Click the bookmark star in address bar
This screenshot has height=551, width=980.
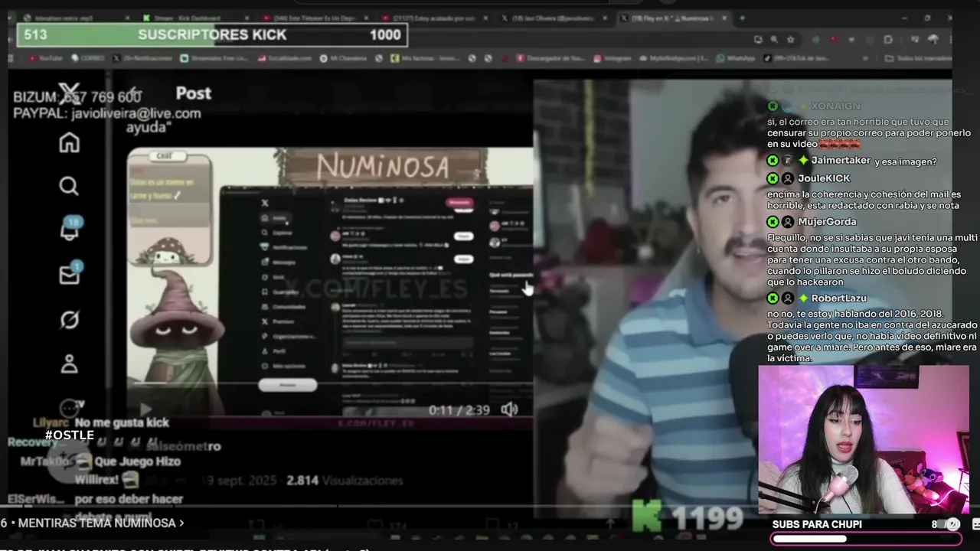click(x=791, y=40)
